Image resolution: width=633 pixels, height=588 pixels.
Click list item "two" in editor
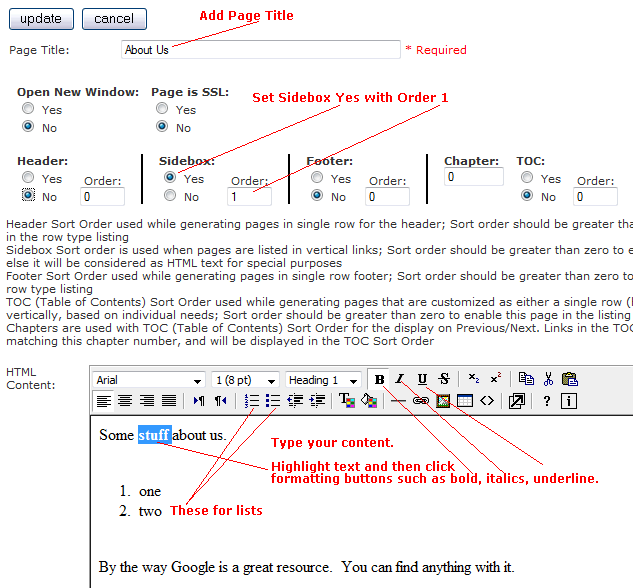tap(150, 511)
